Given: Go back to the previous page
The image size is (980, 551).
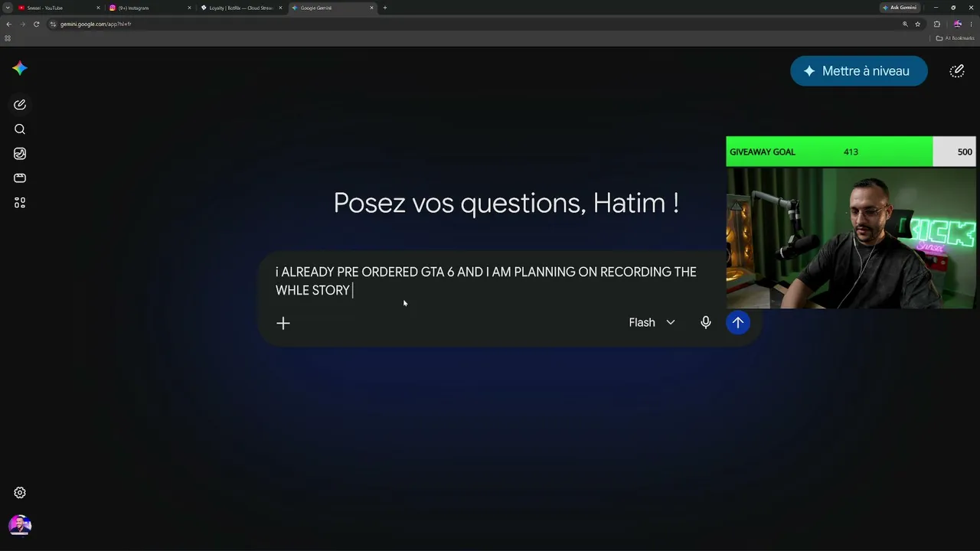Looking at the screenshot, I should point(8,24).
